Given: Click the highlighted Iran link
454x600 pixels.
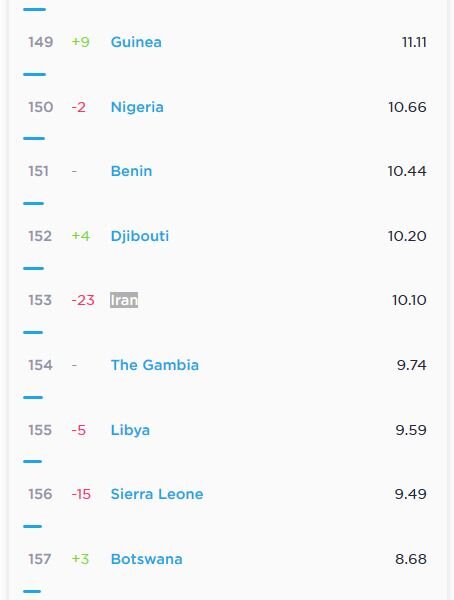Looking at the screenshot, I should [124, 300].
